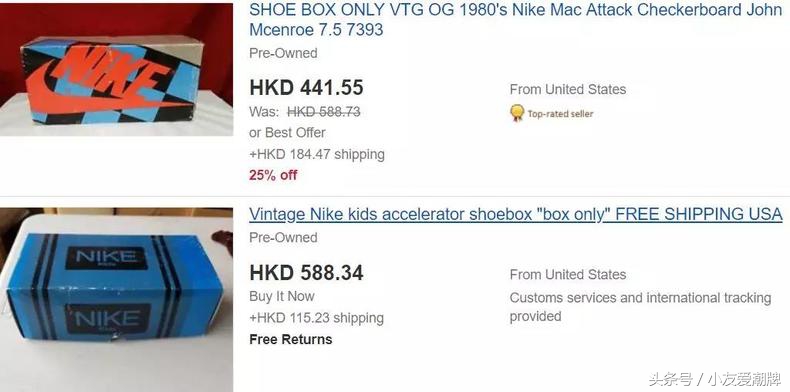This screenshot has width=790, height=392.
Task: Click the Buy It Now label
Action: [x=282, y=296]
